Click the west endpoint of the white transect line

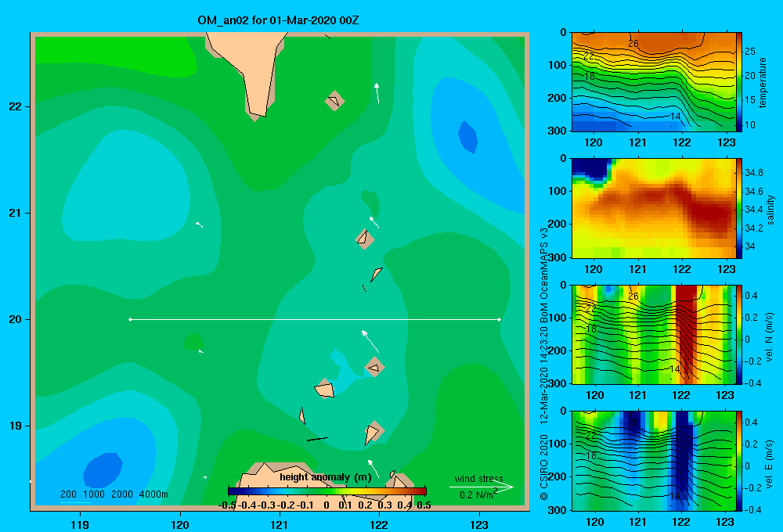(x=130, y=319)
